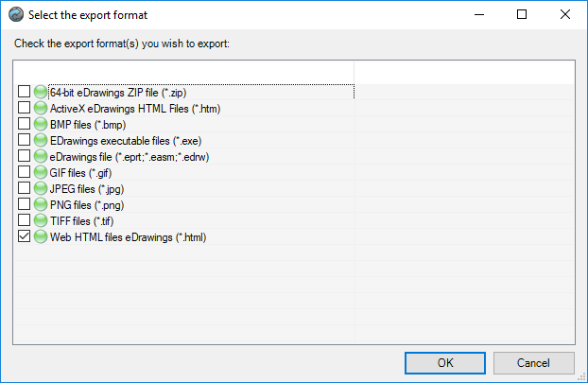Viewport: 588px width, 383px height.
Task: Click green icon beside GIF files entry
Action: (41, 172)
